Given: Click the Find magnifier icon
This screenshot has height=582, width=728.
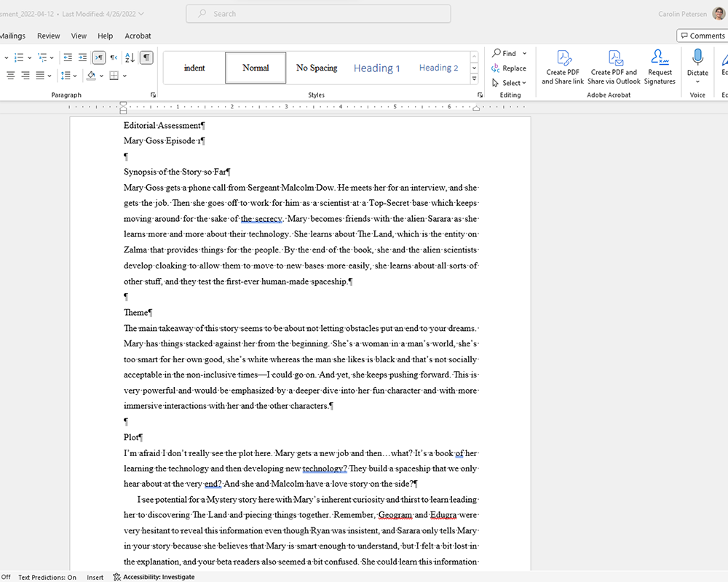Looking at the screenshot, I should click(496, 53).
